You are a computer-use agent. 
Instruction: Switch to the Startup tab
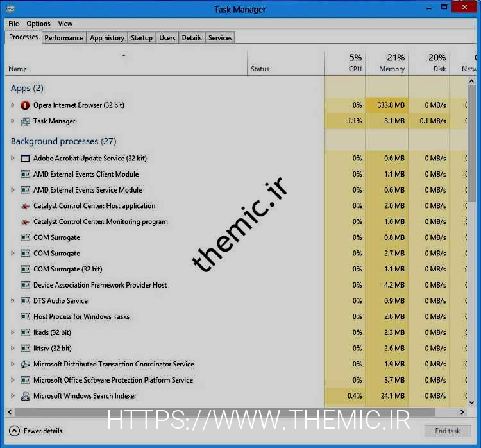(x=142, y=38)
